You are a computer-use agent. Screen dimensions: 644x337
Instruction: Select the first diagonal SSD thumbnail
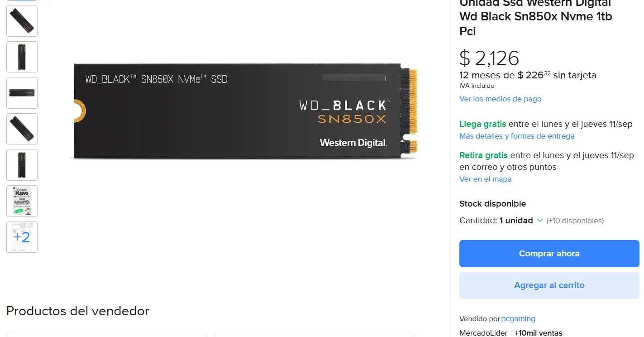click(x=22, y=21)
